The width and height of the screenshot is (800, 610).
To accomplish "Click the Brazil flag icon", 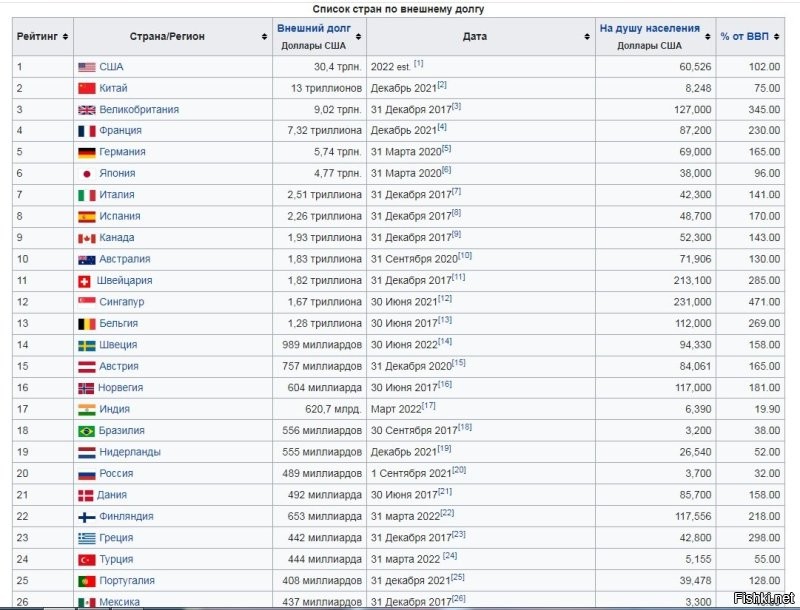I will 86,431.
